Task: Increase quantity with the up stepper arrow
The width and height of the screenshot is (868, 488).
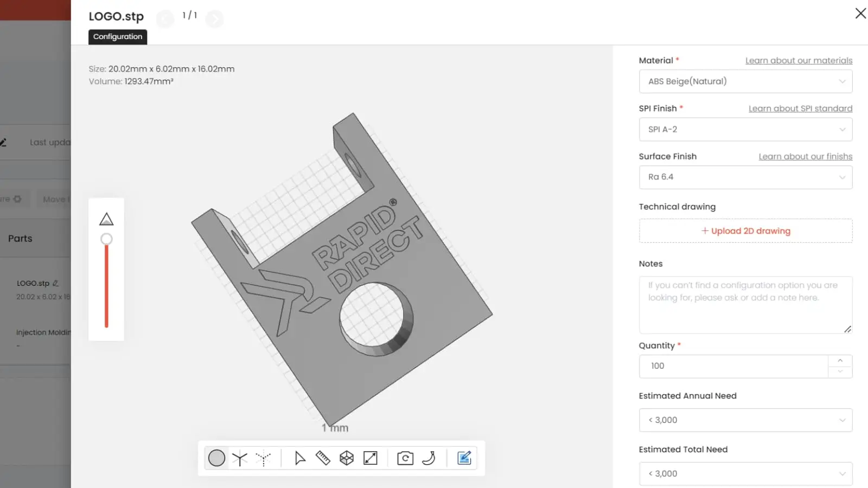Action: (x=840, y=361)
